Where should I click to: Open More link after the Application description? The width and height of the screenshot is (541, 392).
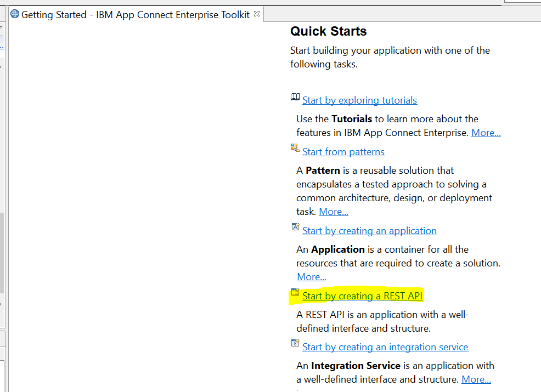click(x=312, y=277)
